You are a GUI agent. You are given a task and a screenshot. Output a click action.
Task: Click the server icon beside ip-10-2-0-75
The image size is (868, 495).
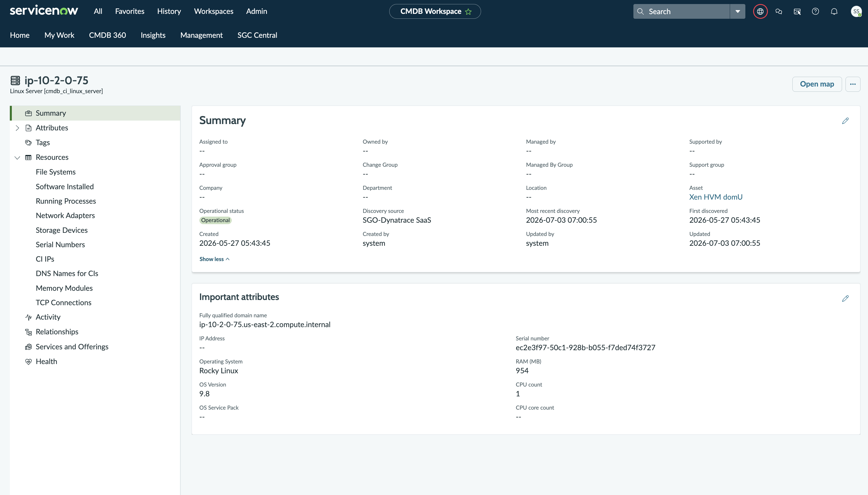[15, 80]
